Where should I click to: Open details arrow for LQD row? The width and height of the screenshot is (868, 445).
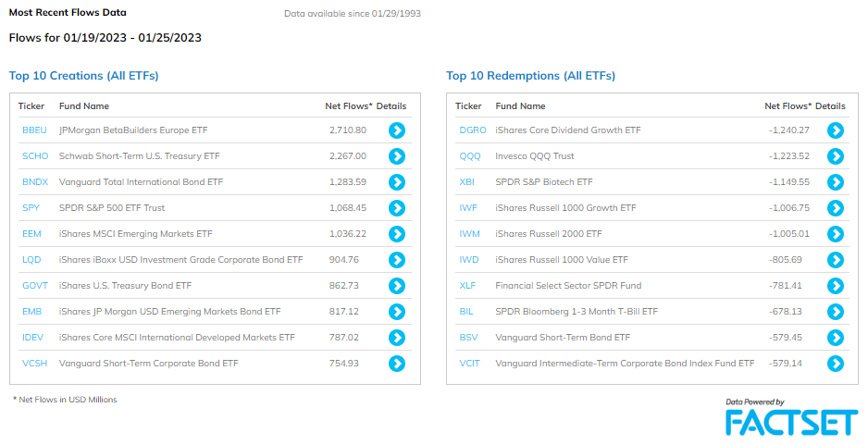tap(397, 260)
